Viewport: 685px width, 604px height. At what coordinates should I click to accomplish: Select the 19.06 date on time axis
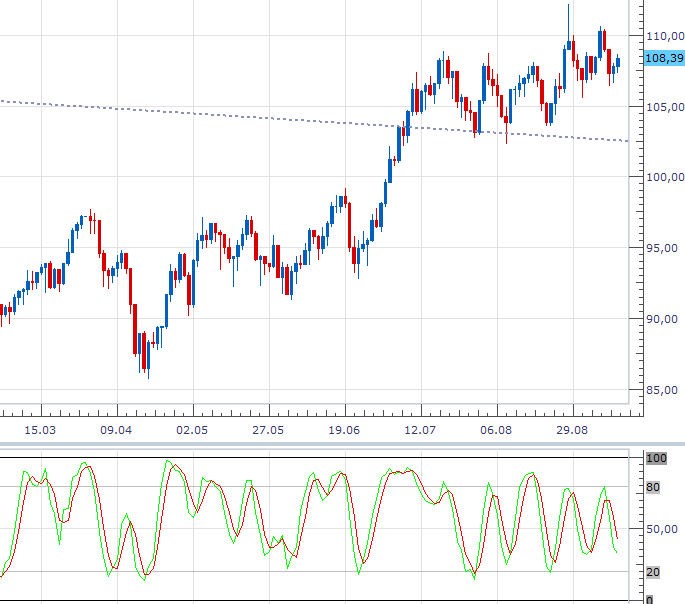344,429
